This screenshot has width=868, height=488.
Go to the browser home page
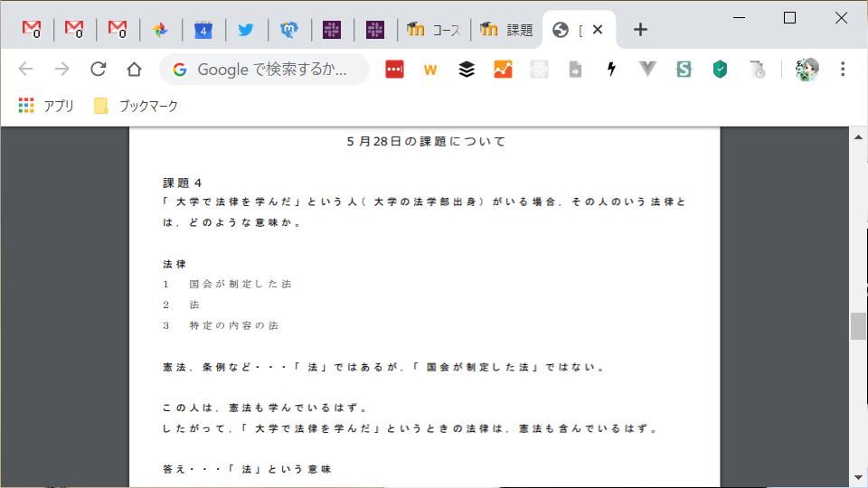coord(134,70)
